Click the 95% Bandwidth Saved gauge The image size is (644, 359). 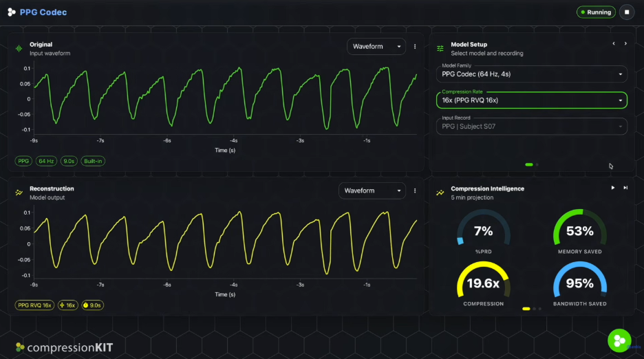(x=579, y=284)
